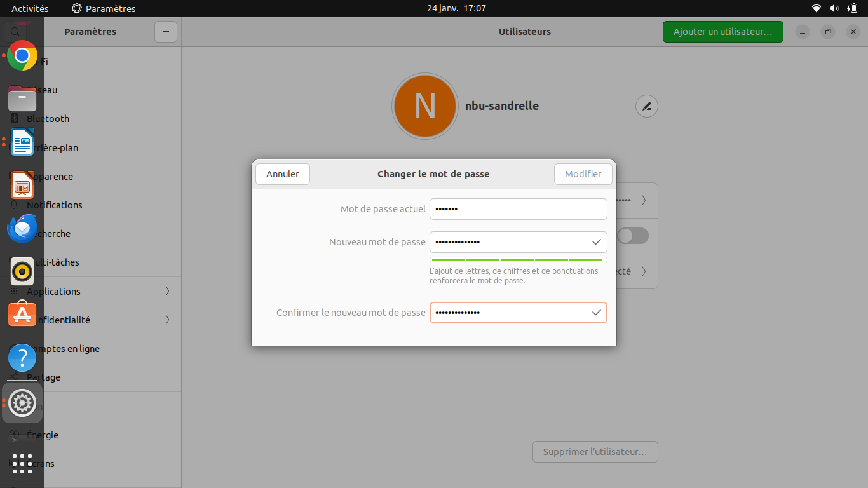Focus the Mot de passe actuel field
Screen dimensions: 868x488
519,209
